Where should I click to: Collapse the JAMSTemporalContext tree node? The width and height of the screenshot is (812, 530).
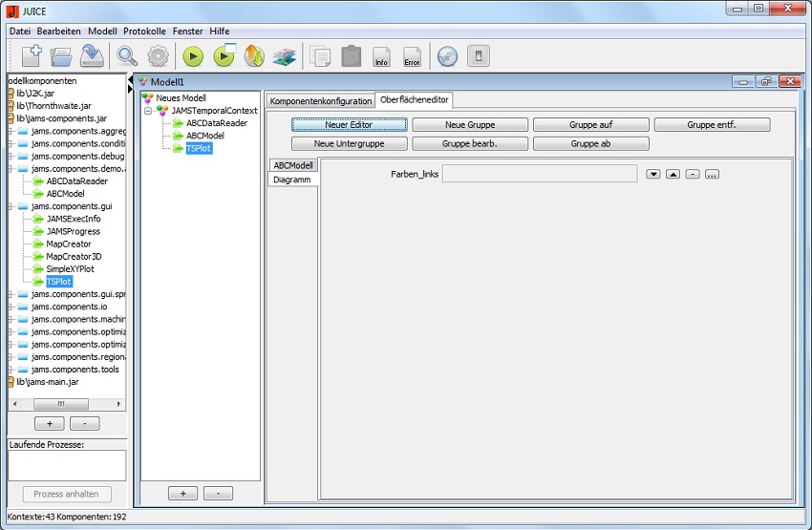coord(149,111)
